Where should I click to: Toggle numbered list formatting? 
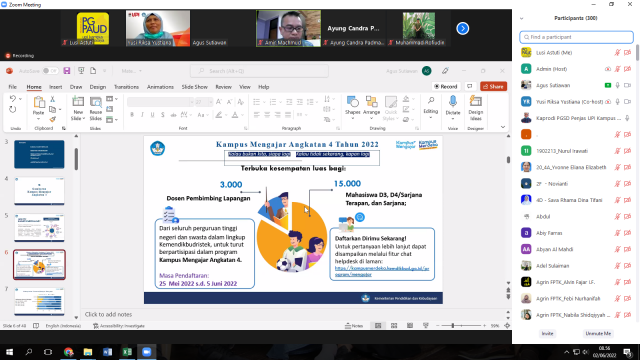[273, 102]
